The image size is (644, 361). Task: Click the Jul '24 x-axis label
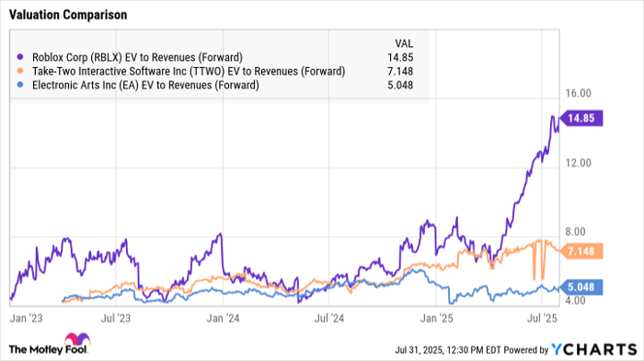coord(329,319)
